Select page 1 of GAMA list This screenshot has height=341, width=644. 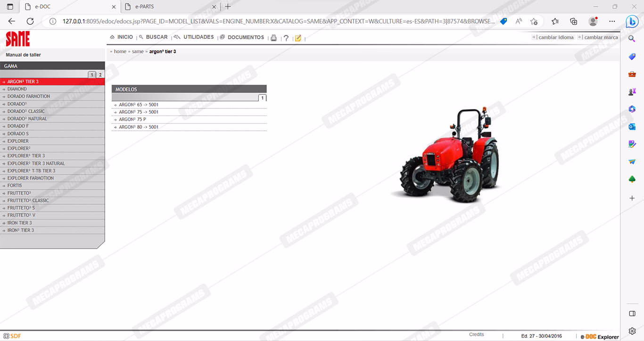point(92,75)
